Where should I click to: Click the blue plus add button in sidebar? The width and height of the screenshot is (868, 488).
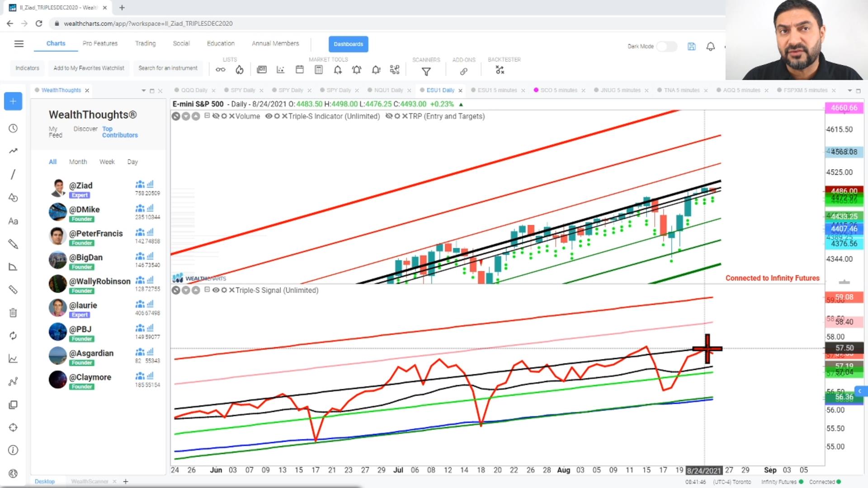13,101
